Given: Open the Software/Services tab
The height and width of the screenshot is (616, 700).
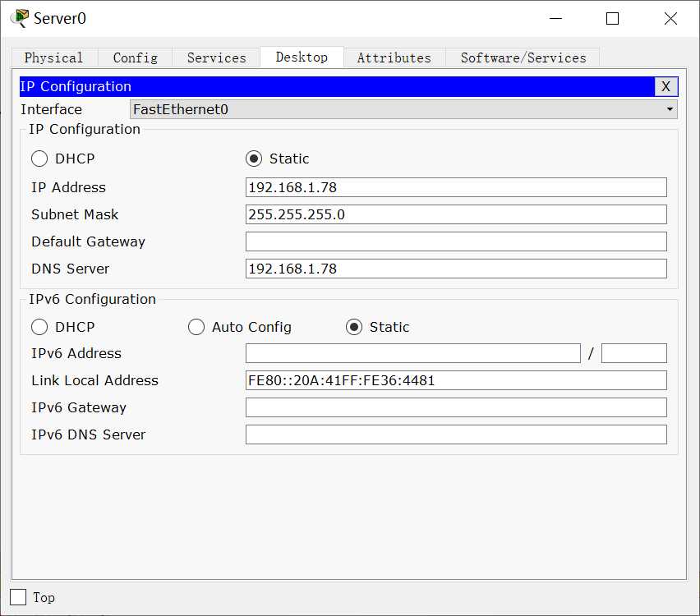Looking at the screenshot, I should (x=523, y=57).
